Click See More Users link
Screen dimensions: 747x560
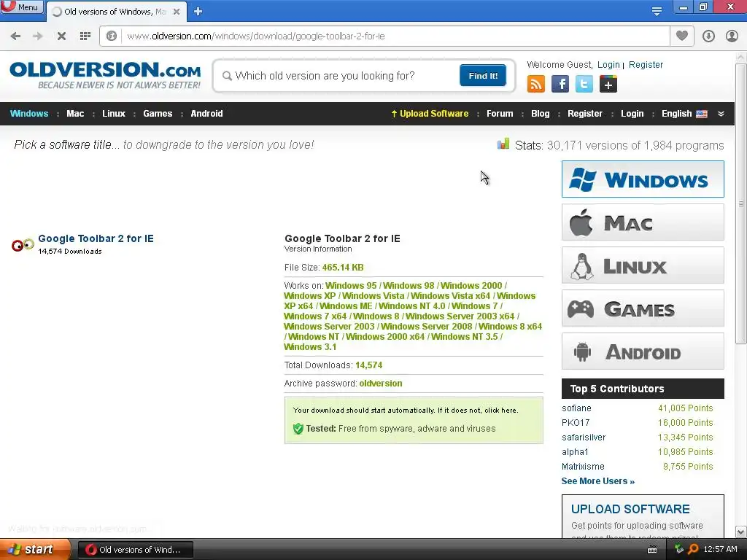598,481
